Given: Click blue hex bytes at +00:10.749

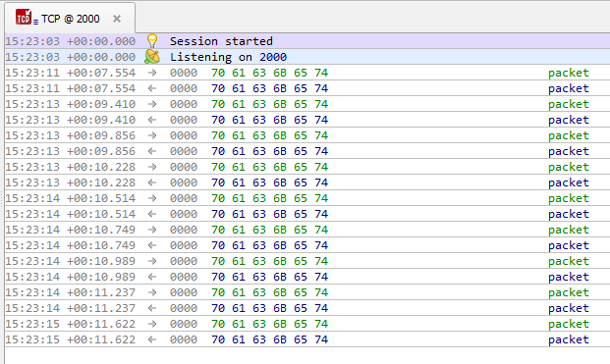Looking at the screenshot, I should 269,245.
